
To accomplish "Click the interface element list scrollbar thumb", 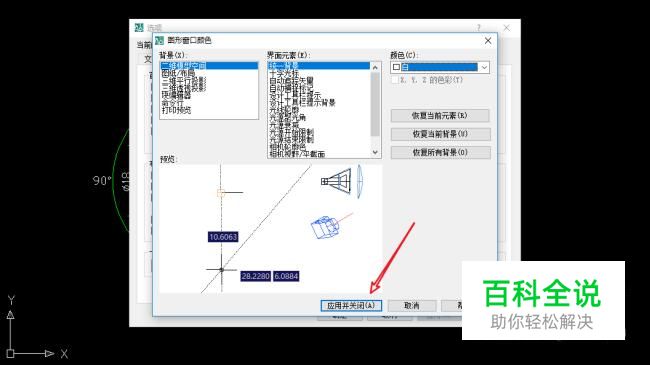I will tap(375, 104).
